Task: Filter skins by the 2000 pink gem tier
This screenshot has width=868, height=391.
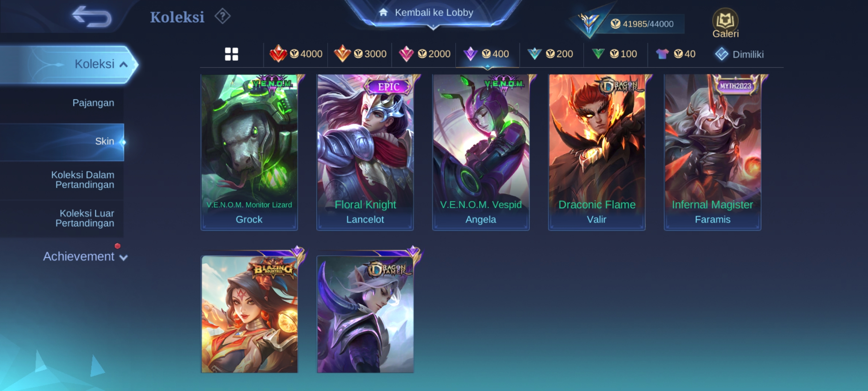Action: [424, 54]
